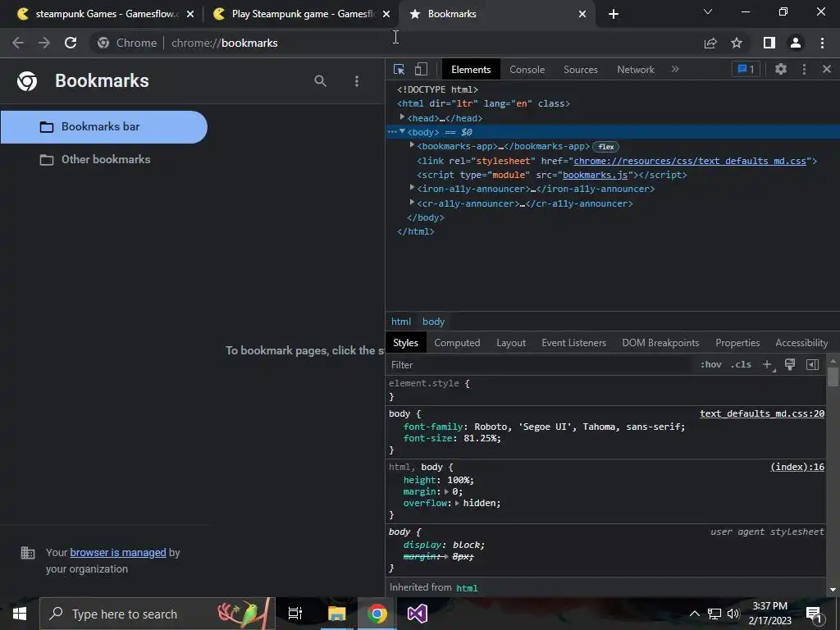This screenshot has height=630, width=840.
Task: Toggle the .cls classes editor
Action: point(742,365)
